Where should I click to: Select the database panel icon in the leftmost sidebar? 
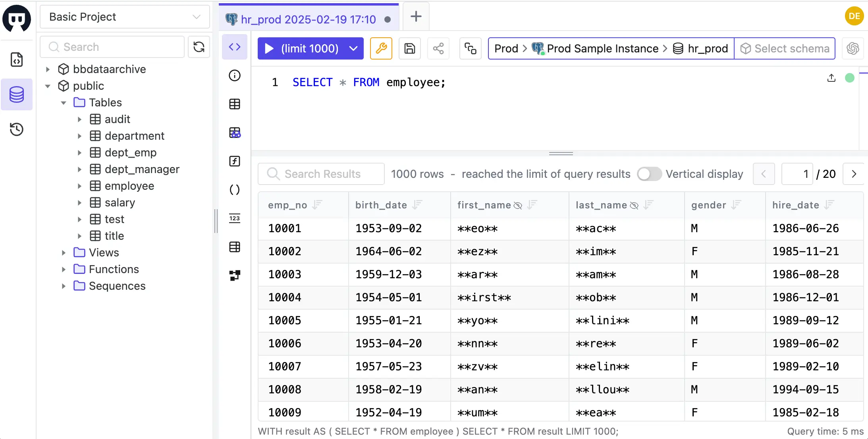[x=17, y=94]
